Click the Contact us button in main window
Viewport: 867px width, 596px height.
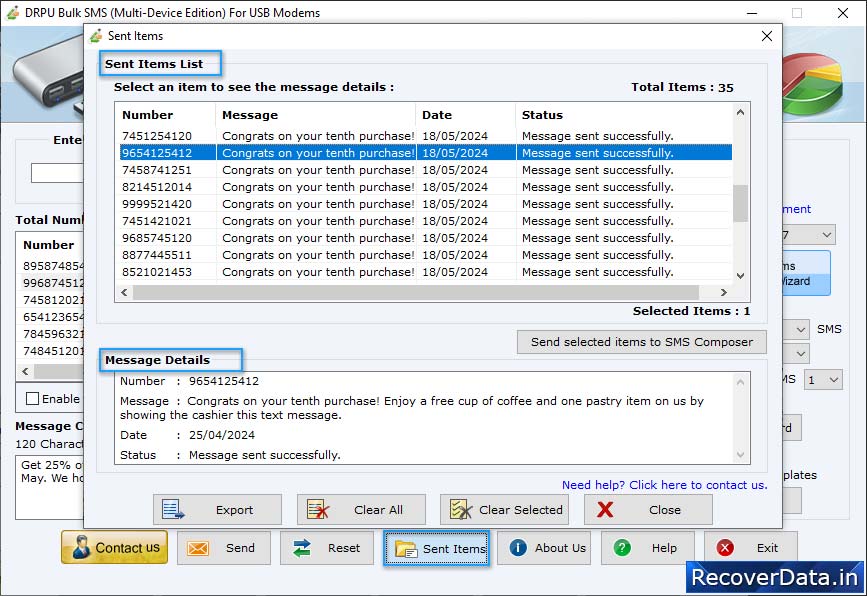click(x=114, y=547)
